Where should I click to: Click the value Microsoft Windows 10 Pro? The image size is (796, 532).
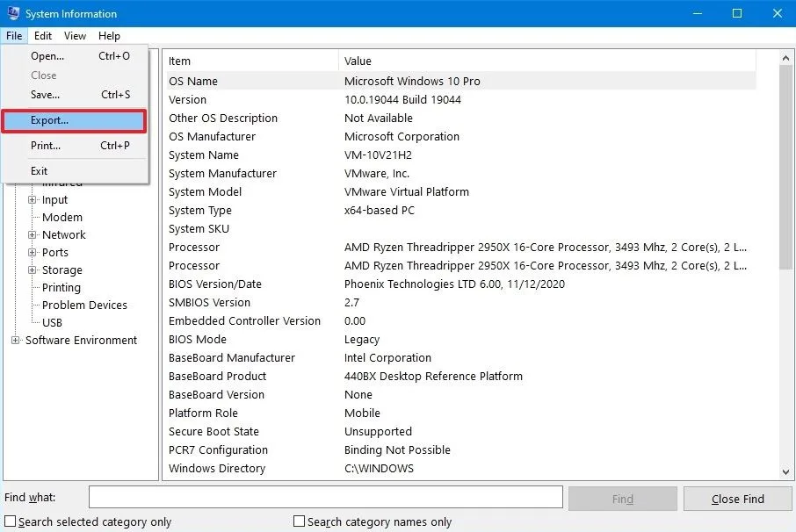[412, 81]
